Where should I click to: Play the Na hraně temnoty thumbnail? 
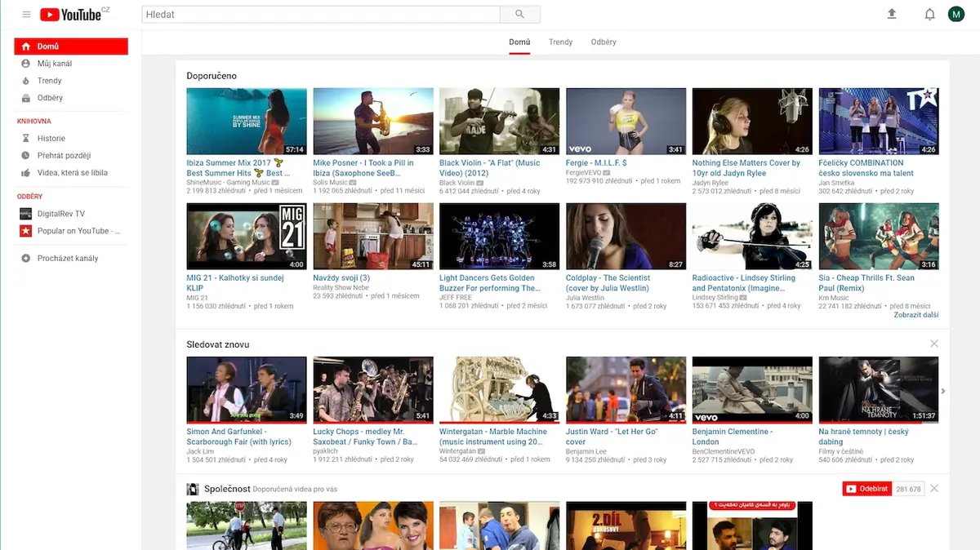(x=879, y=390)
